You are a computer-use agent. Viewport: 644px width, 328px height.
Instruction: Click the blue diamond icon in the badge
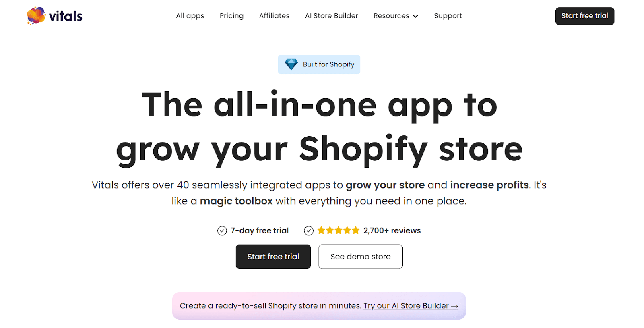(x=291, y=64)
